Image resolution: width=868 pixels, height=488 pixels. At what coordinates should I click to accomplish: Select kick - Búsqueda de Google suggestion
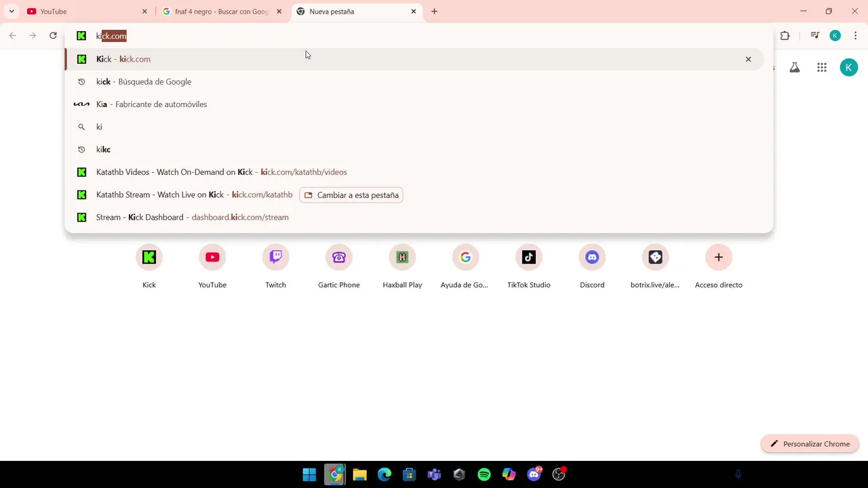[x=414, y=81]
